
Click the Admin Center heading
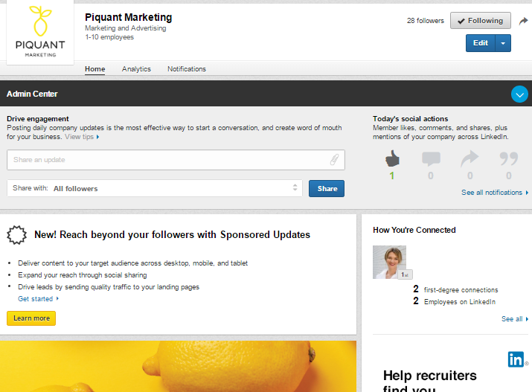32,94
